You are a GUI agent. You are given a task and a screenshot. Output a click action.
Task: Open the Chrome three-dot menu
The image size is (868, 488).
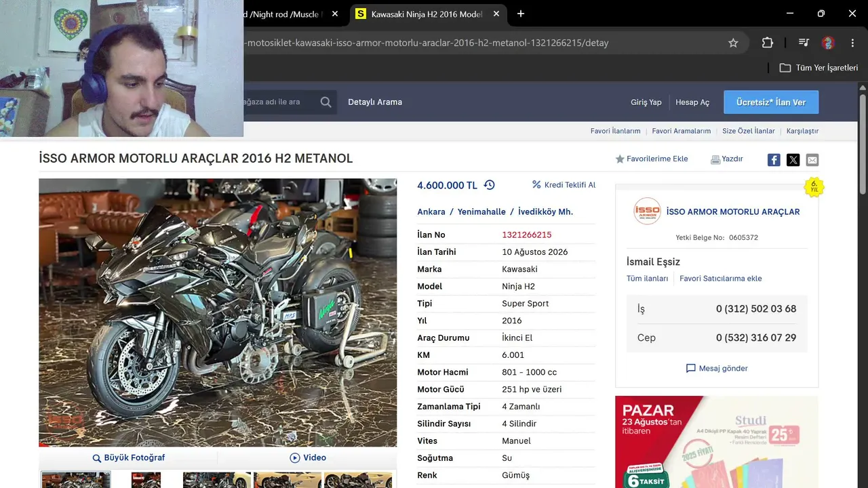point(852,43)
